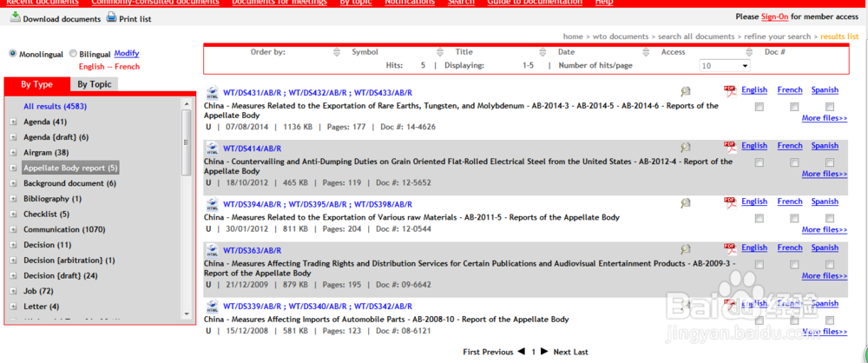Check English box for Electrical Steel report

coord(759,162)
